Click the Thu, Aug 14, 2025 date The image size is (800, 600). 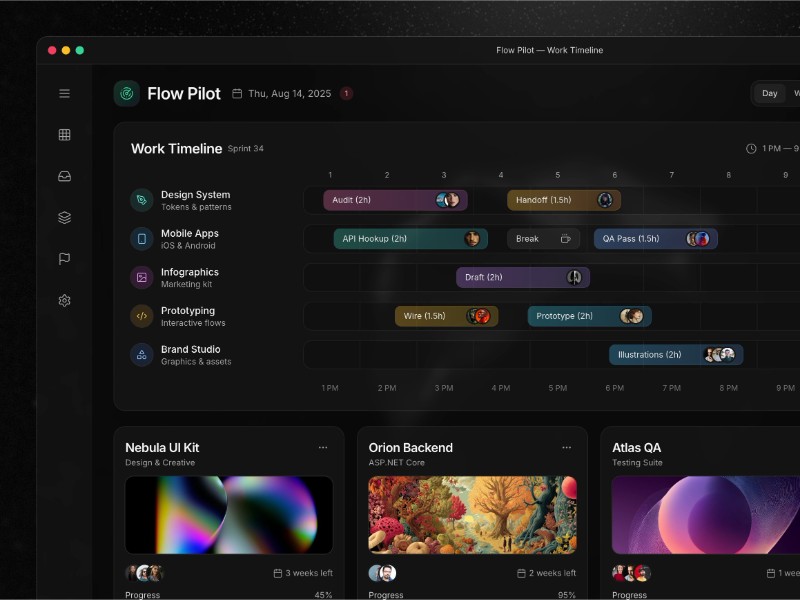click(x=290, y=93)
